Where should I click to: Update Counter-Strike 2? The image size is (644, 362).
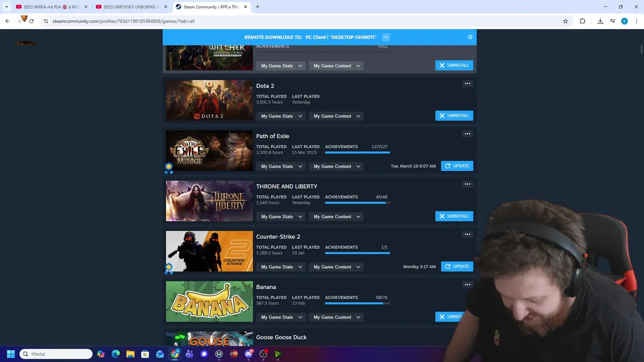tap(457, 266)
